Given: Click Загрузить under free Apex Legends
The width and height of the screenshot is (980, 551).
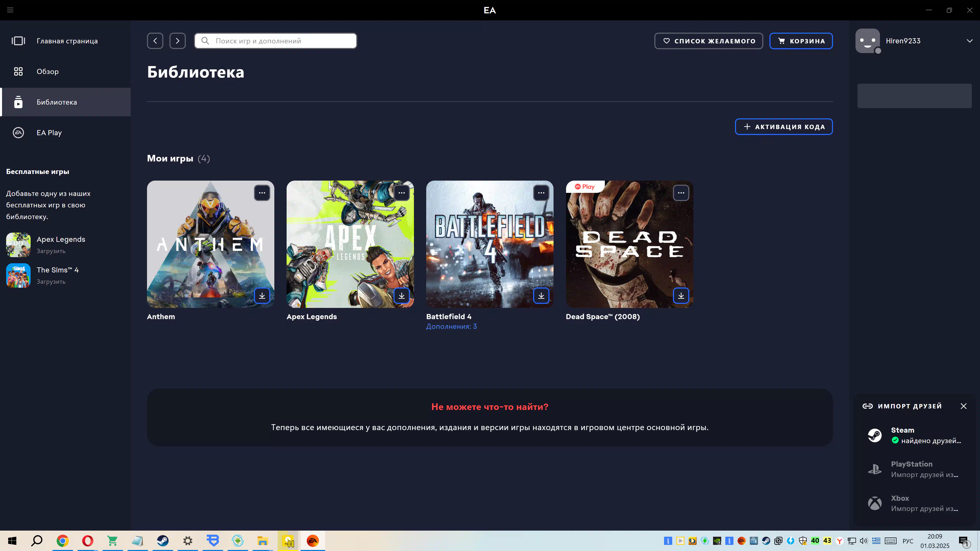Looking at the screenshot, I should [x=51, y=251].
